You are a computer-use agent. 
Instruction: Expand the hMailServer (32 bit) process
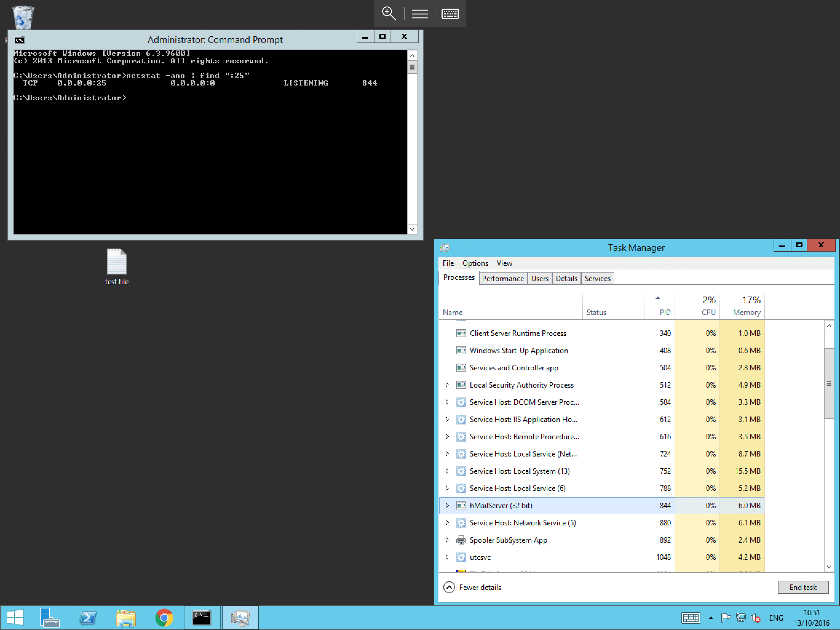point(447,505)
